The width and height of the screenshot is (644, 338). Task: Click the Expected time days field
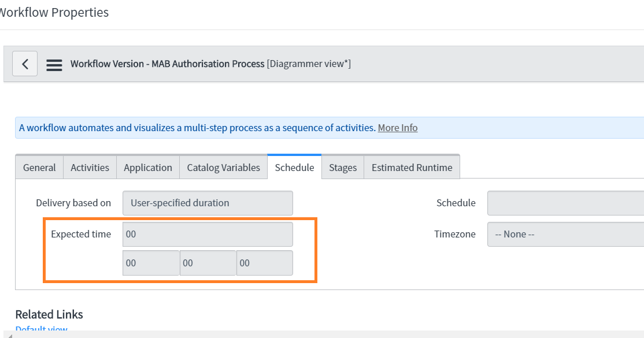pos(208,234)
